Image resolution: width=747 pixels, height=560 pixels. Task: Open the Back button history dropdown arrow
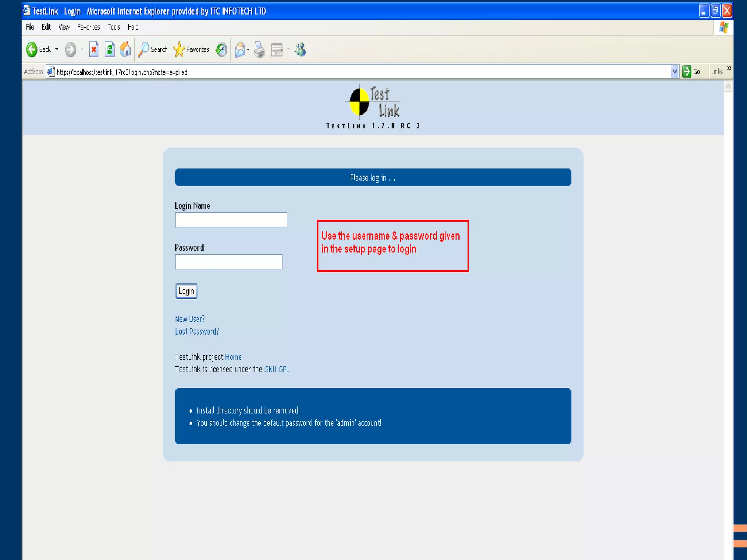(x=57, y=49)
